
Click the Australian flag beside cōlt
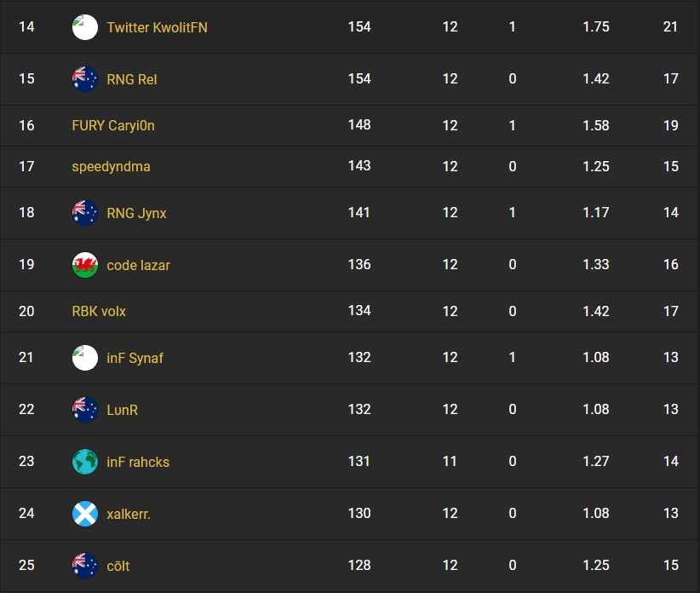click(x=84, y=566)
